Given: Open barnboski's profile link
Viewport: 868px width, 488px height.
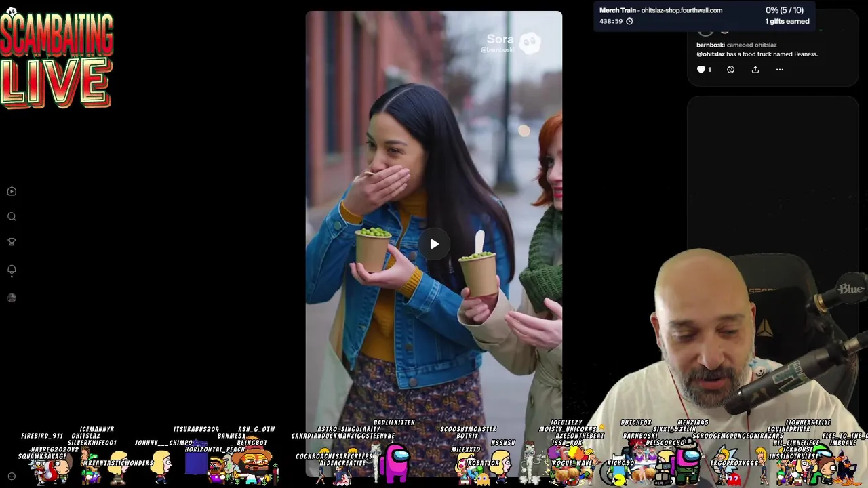Looking at the screenshot, I should coord(711,45).
